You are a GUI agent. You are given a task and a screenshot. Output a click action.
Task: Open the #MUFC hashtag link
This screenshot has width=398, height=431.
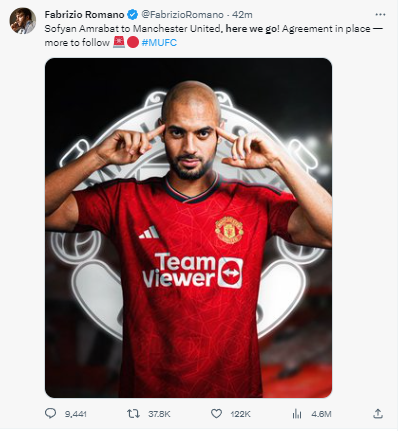[159, 43]
